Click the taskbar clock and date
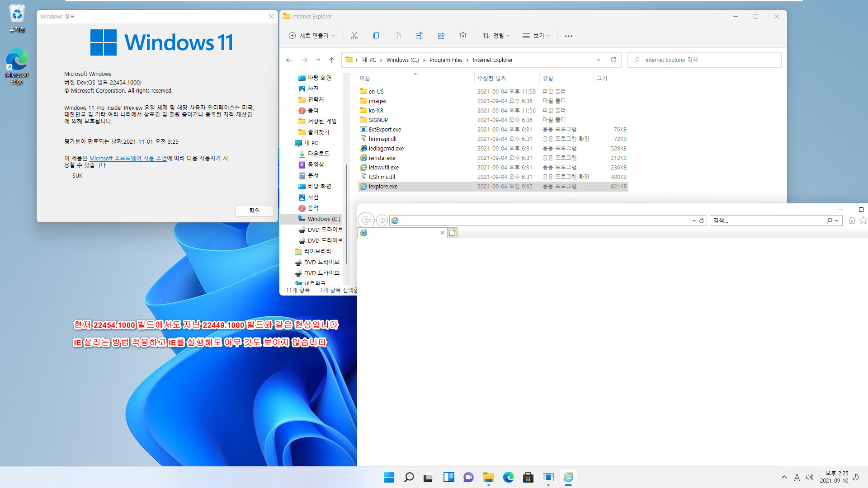Image resolution: width=868 pixels, height=488 pixels. [834, 477]
